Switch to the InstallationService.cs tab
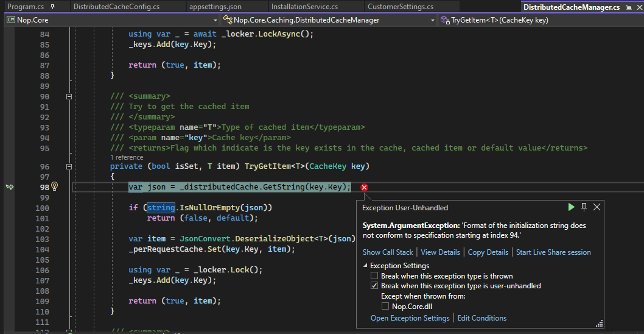 [304, 7]
